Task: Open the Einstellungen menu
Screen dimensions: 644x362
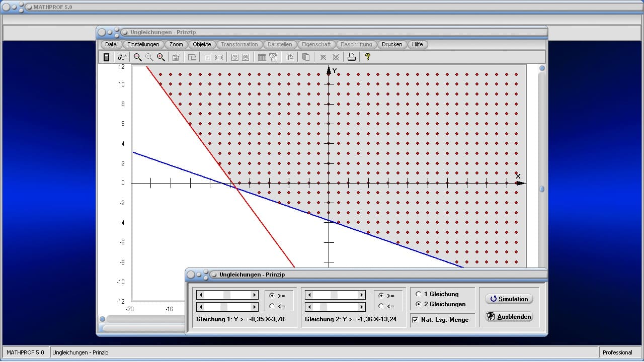Action: pos(143,44)
